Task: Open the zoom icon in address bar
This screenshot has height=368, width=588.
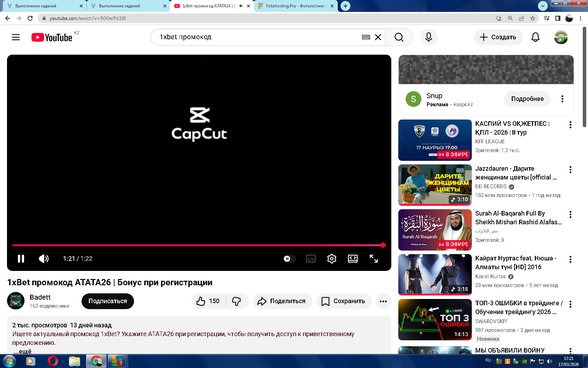Action: [x=510, y=18]
